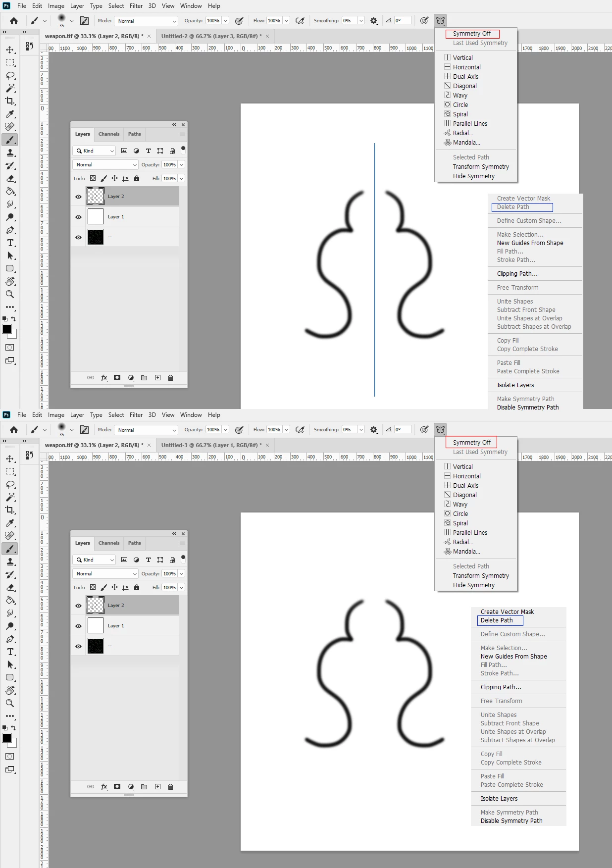Toggle lock transparent pixels in Untitled-2 window
Viewport: 612px width, 868px height.
93,178
